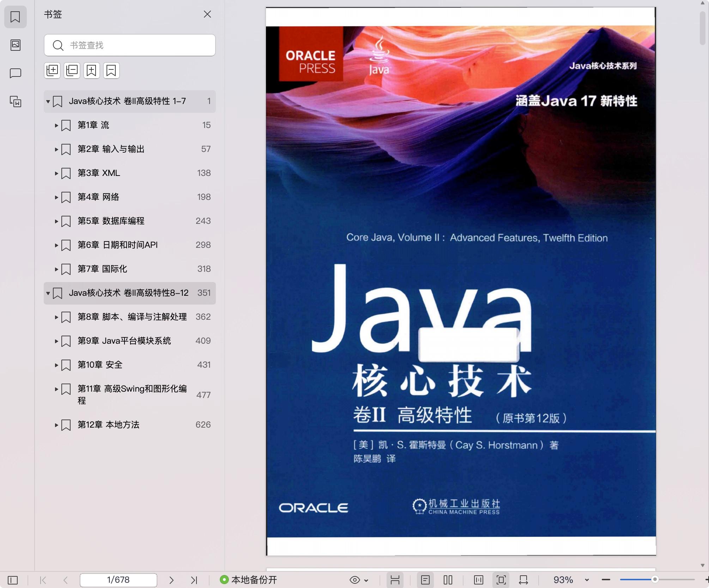Open the document conversion sidebar icon
Image resolution: width=709 pixels, height=588 pixels.
[15, 102]
